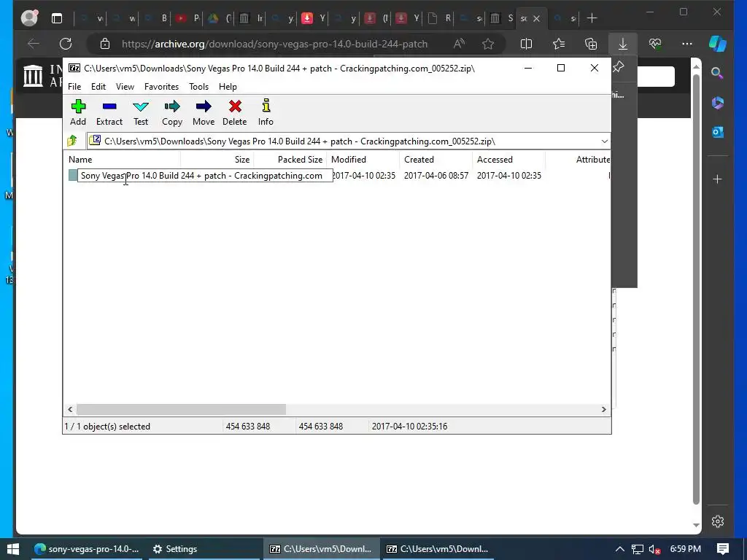Open Edge Downloads panel
This screenshot has height=560, width=747.
623,44
